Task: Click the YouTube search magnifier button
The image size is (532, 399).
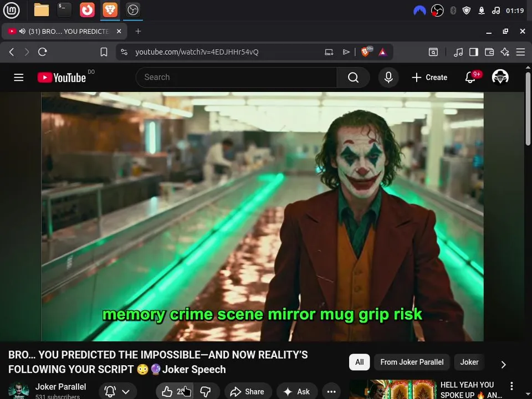Action: click(353, 78)
